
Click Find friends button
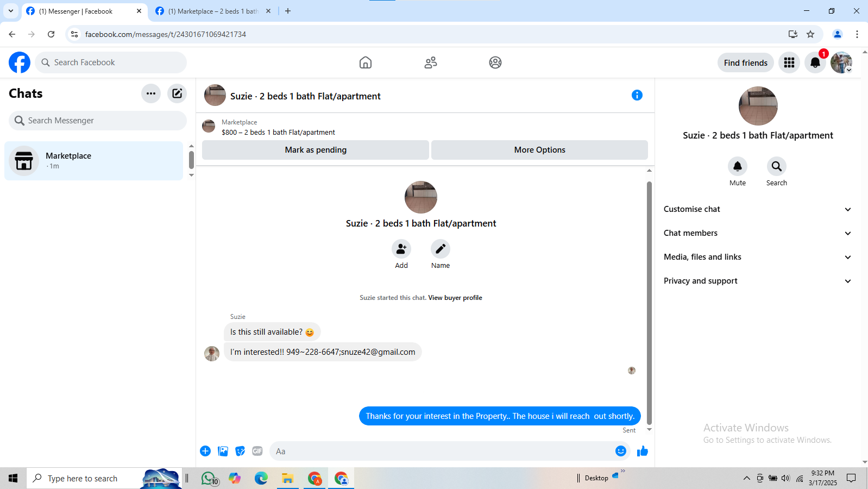tap(746, 63)
